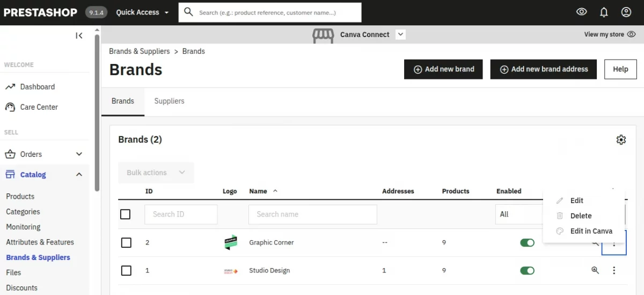
Task: Tick the select-all checkbox in filter row
Action: pos(125,214)
